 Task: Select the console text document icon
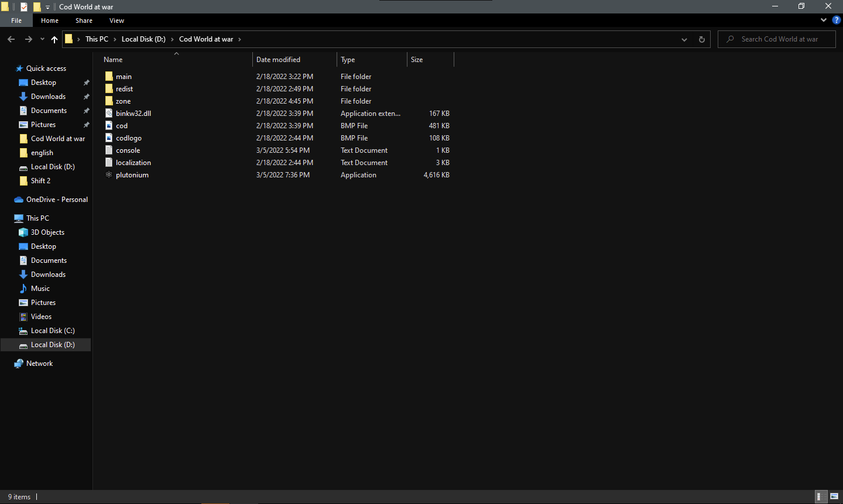coord(109,150)
